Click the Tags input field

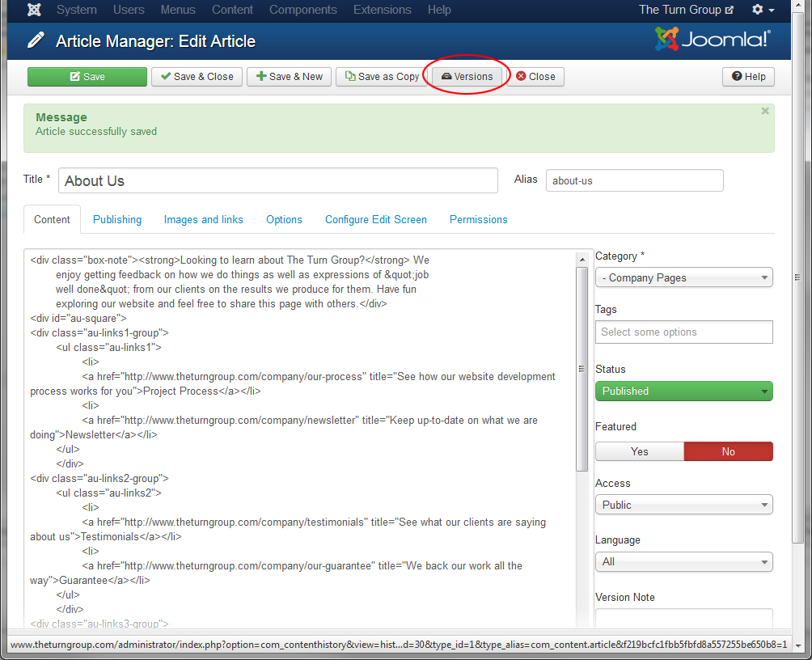click(683, 332)
